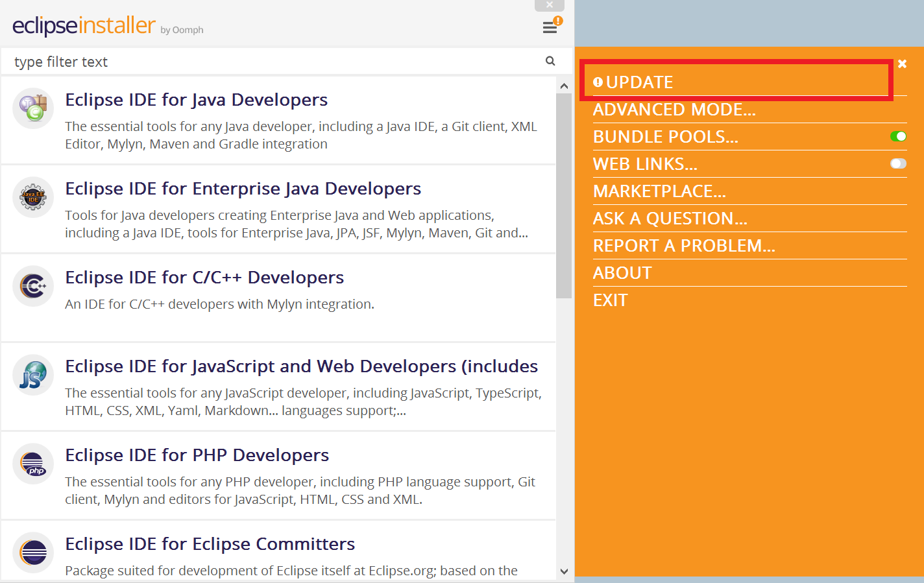Toggle the Web Links switch on

[x=898, y=163]
